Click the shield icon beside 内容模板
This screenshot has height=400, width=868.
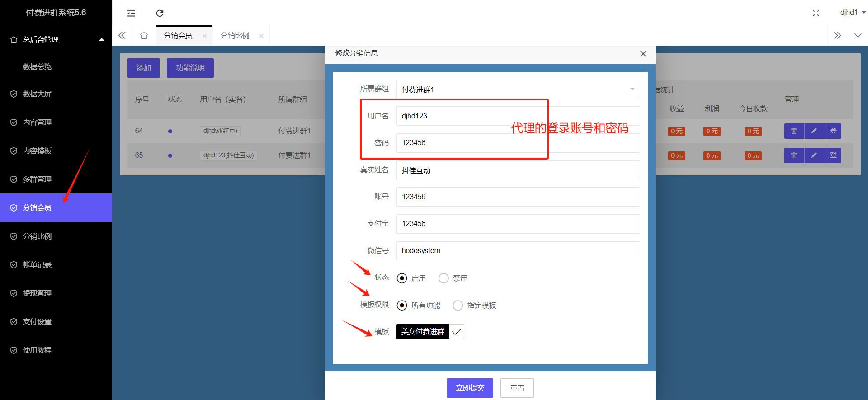click(x=14, y=151)
